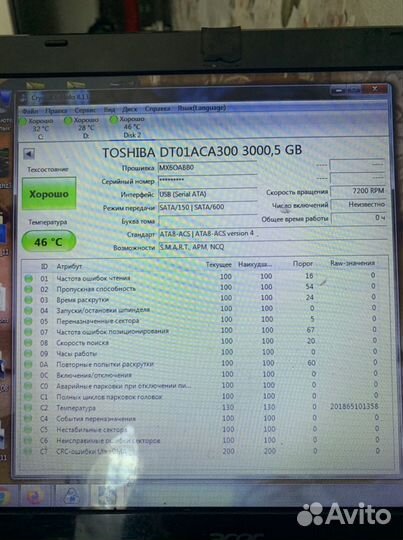
Task: Click the status circle for attribute 05
Action: click(28, 321)
